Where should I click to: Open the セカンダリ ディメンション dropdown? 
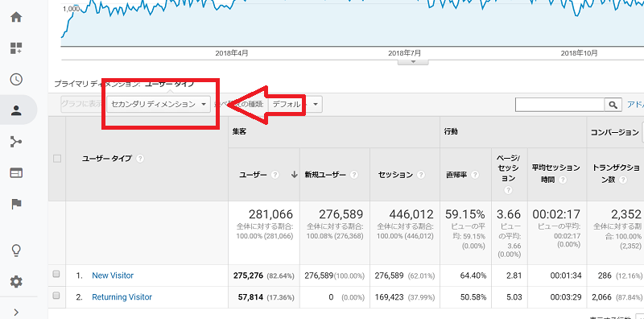click(x=159, y=105)
